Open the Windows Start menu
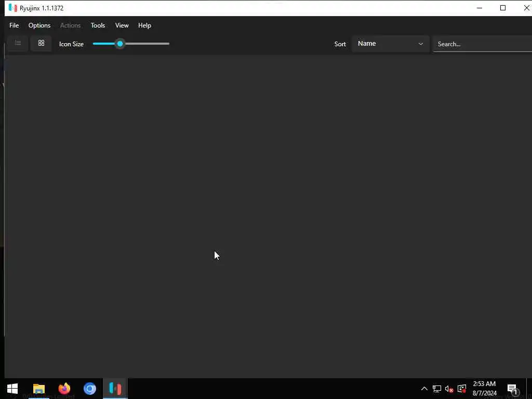The width and height of the screenshot is (532, 399). 12,389
